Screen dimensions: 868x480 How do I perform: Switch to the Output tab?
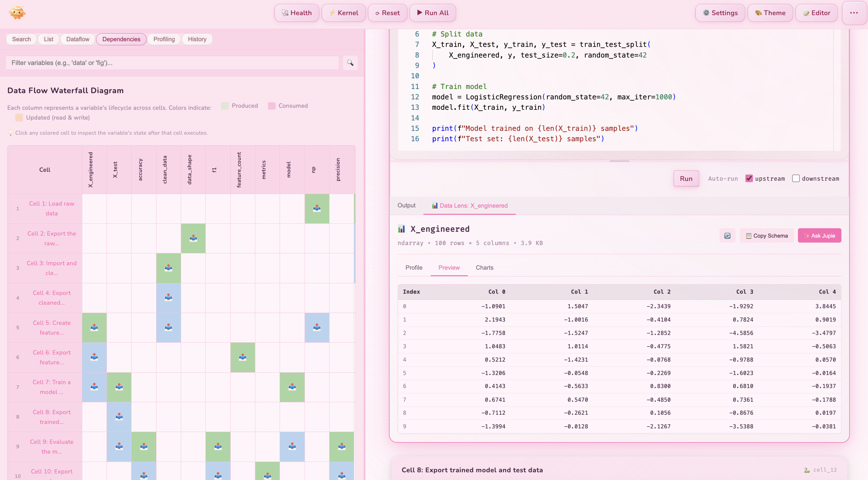[406, 206]
